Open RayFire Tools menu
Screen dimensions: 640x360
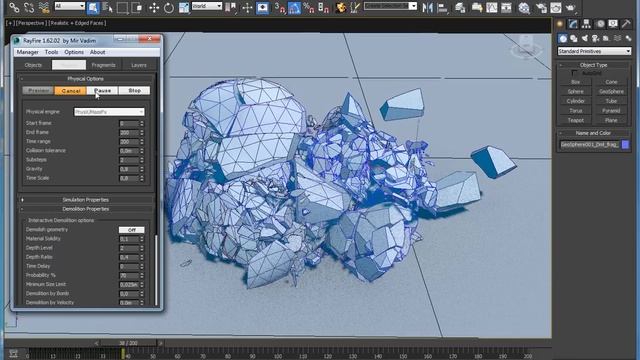(51, 52)
